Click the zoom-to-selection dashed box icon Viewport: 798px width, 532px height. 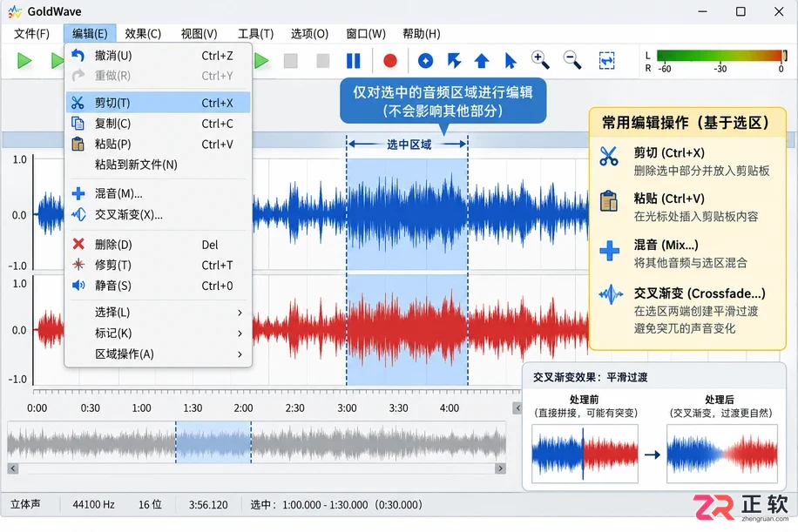pos(606,61)
